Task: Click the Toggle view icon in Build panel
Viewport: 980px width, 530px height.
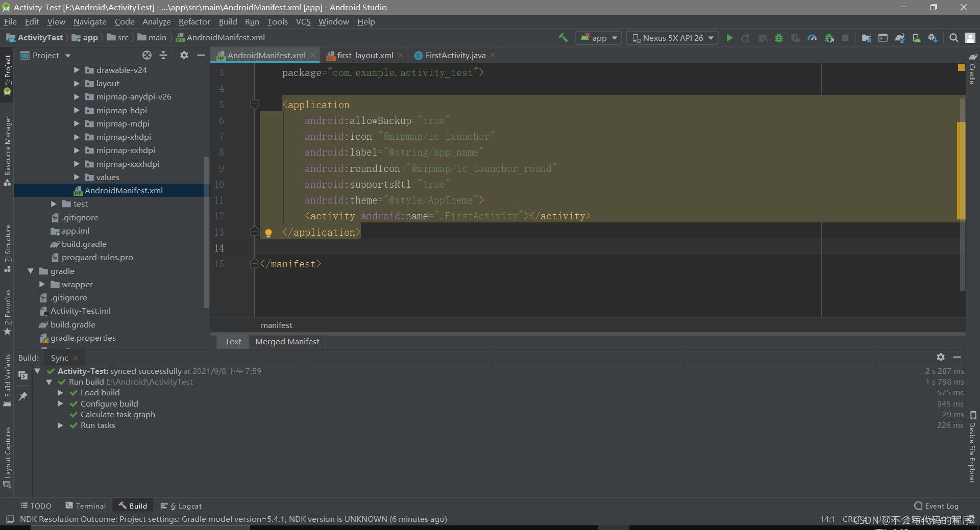Action: [23, 375]
